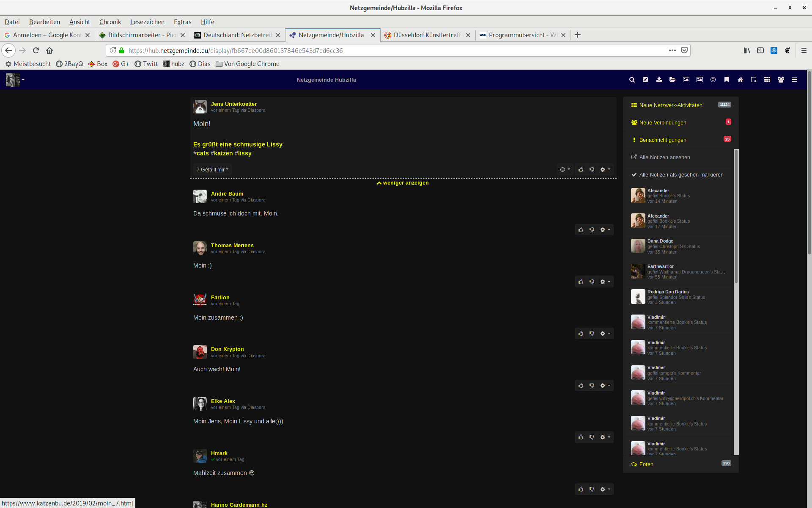Screen dimensions: 812x508
Task: Expand the 7 Gefällt mir dropdown
Action: click(212, 170)
